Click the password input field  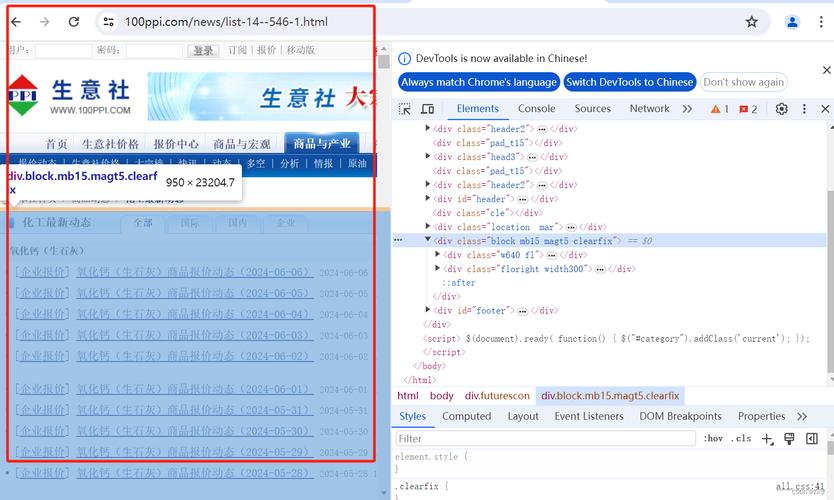154,51
